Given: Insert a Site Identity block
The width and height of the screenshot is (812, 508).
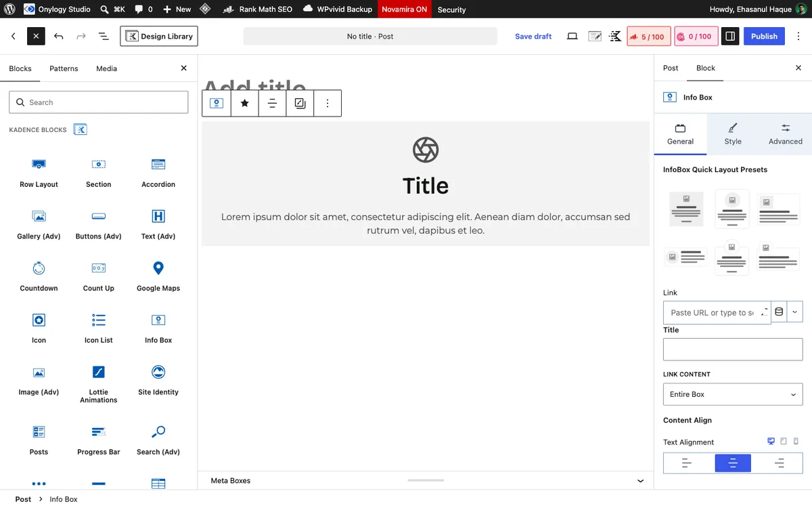Looking at the screenshot, I should coord(158,381).
